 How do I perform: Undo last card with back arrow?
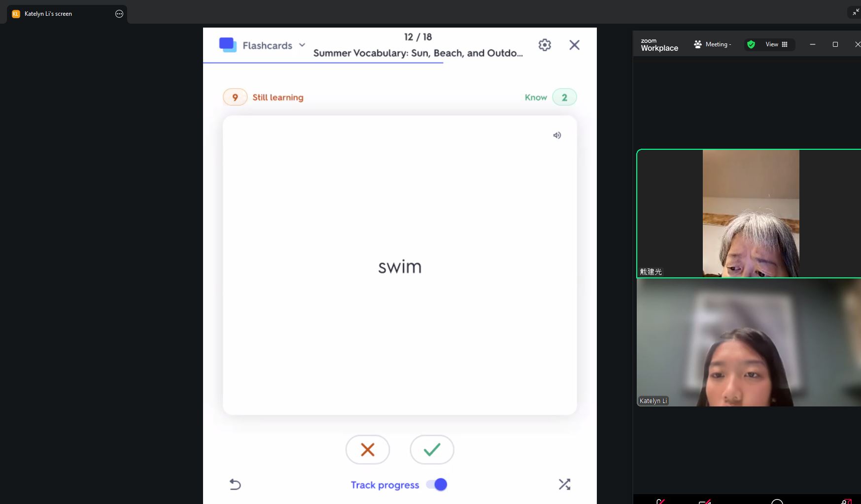pyautogui.click(x=235, y=484)
